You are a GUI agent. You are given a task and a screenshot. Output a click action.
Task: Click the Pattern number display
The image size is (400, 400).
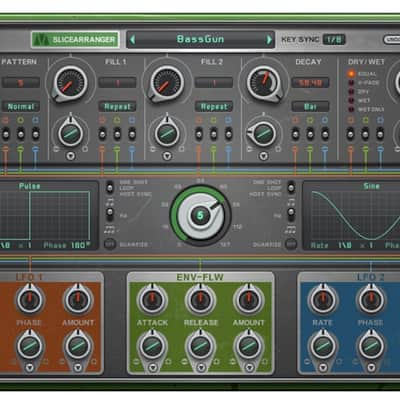21,83
